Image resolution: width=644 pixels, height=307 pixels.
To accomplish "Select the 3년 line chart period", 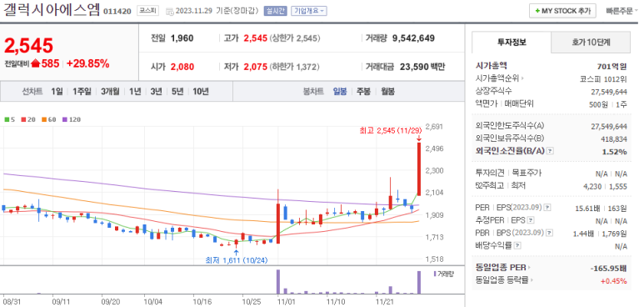I will point(156,92).
